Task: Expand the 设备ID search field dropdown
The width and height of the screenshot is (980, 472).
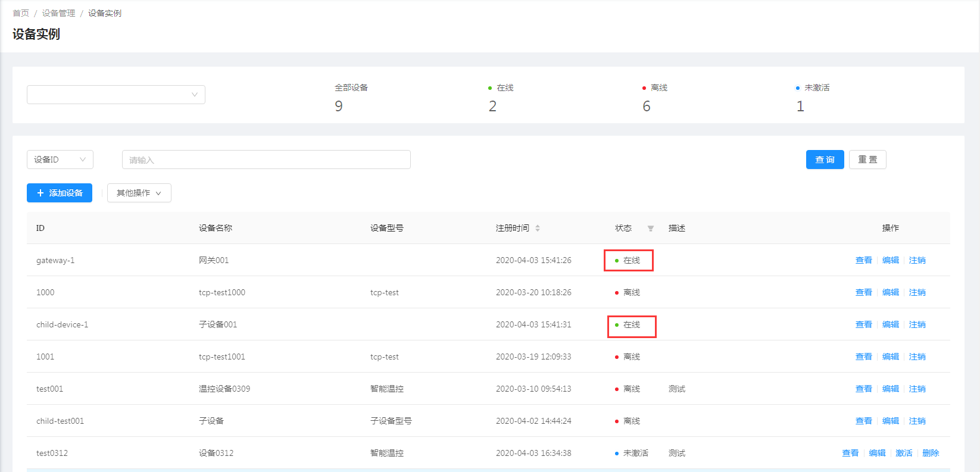Action: click(60, 160)
